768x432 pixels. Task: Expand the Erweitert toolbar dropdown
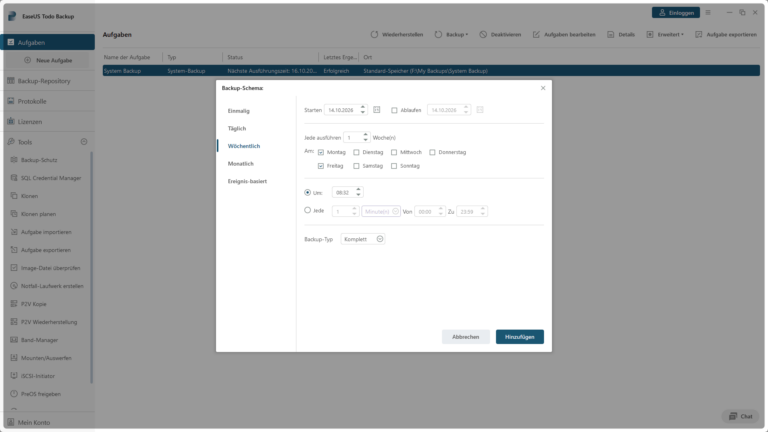pyautogui.click(x=682, y=35)
